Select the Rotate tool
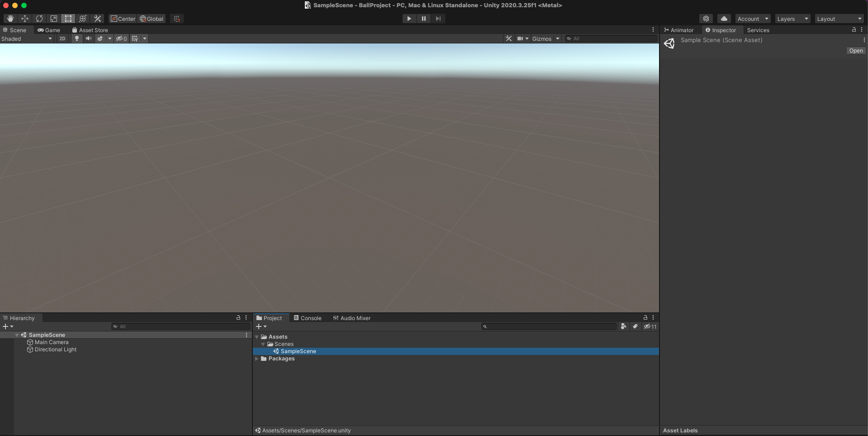The width and height of the screenshot is (868, 436). pos(39,19)
